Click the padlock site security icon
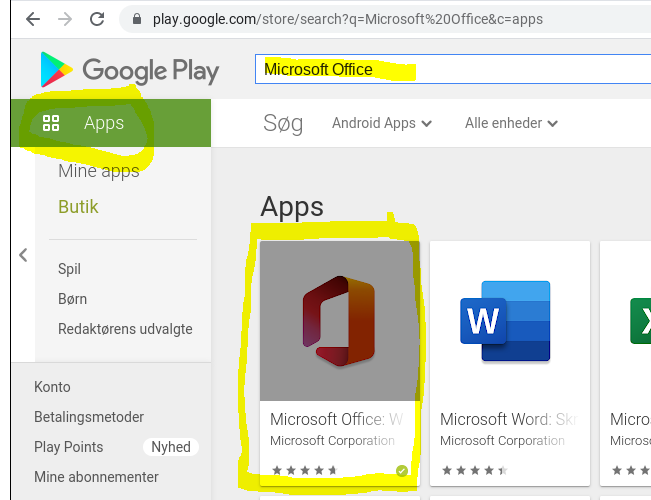This screenshot has height=500, width=651. click(x=137, y=19)
